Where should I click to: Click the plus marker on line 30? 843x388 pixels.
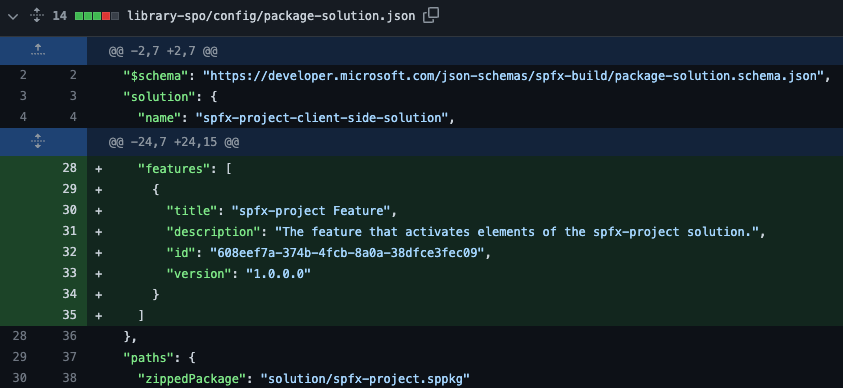98,211
